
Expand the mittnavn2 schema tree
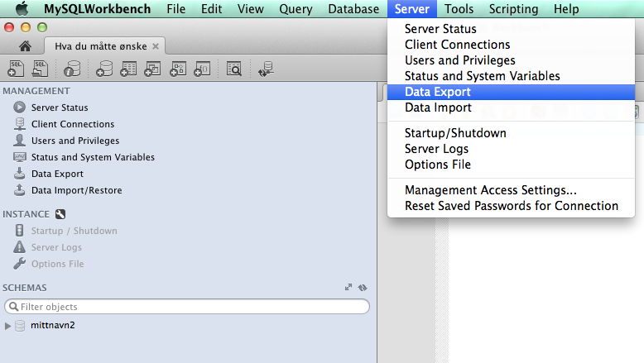point(7,326)
